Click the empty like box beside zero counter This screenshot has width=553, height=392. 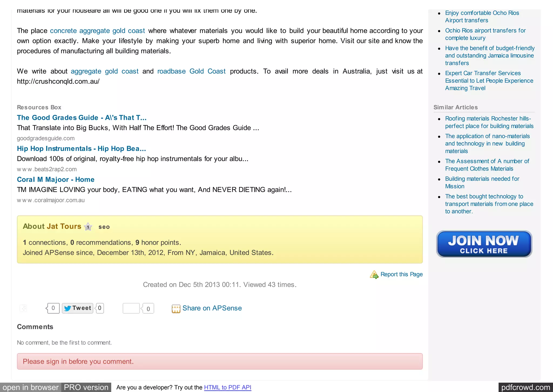tap(131, 308)
